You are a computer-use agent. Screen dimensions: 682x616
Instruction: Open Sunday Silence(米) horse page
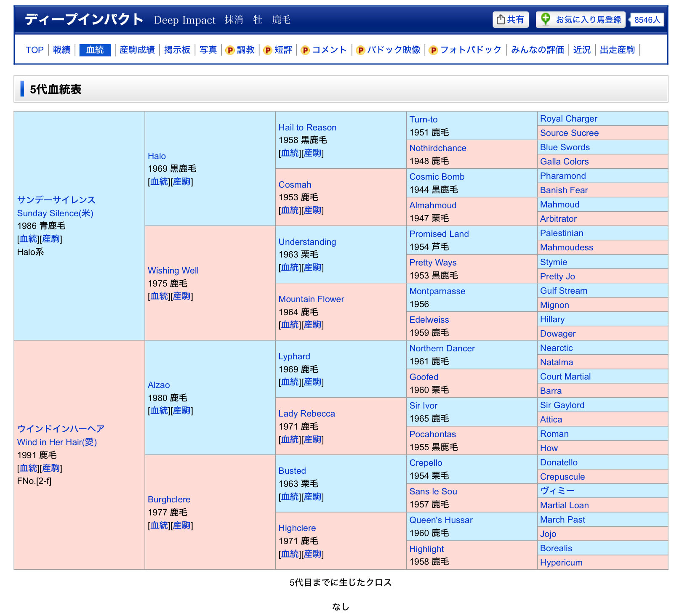(x=55, y=213)
